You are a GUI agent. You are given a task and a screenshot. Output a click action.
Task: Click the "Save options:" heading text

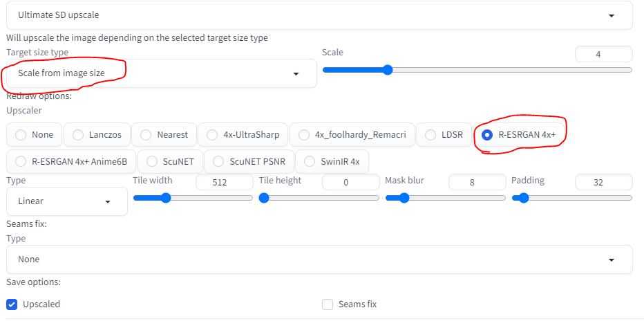point(33,282)
